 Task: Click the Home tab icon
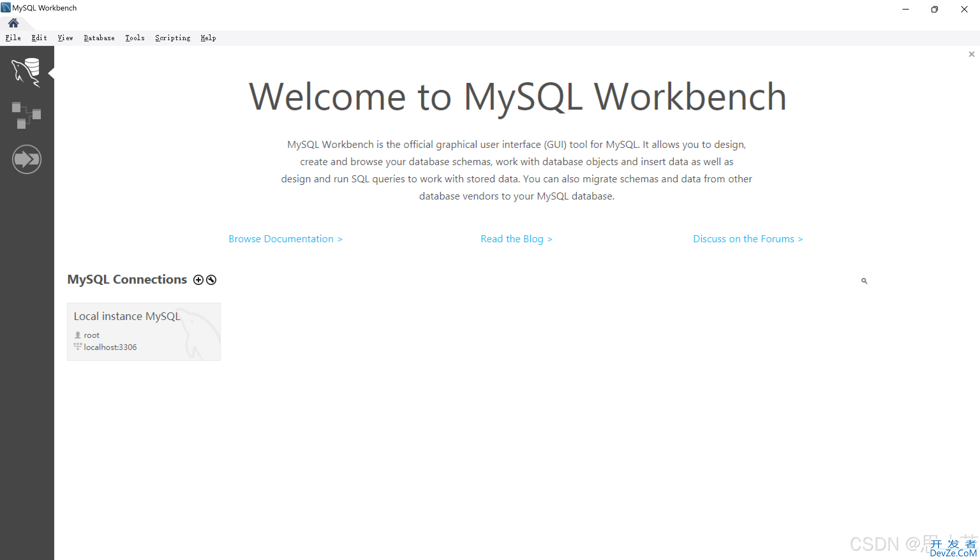[x=13, y=23]
